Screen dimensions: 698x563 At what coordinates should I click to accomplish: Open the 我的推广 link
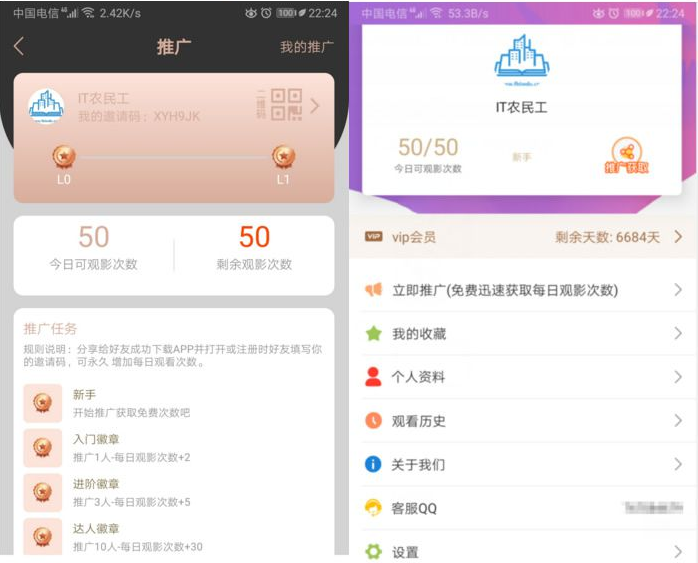click(x=307, y=47)
